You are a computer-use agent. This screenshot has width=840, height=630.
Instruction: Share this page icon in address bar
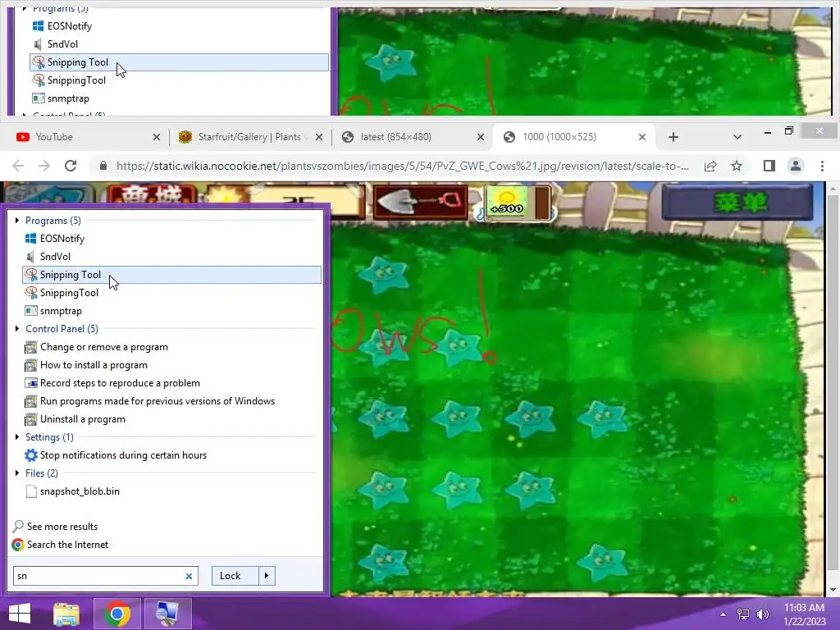pos(710,166)
